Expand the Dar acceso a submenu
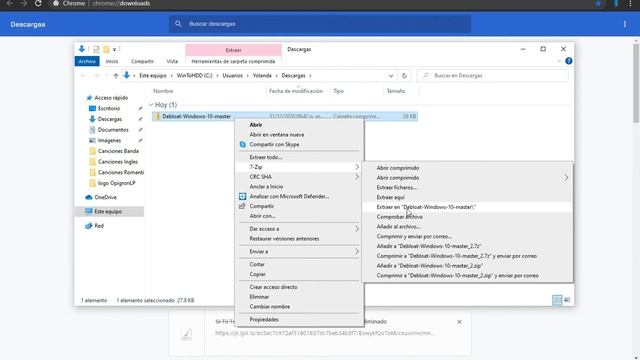640x360 pixels. 357,229
